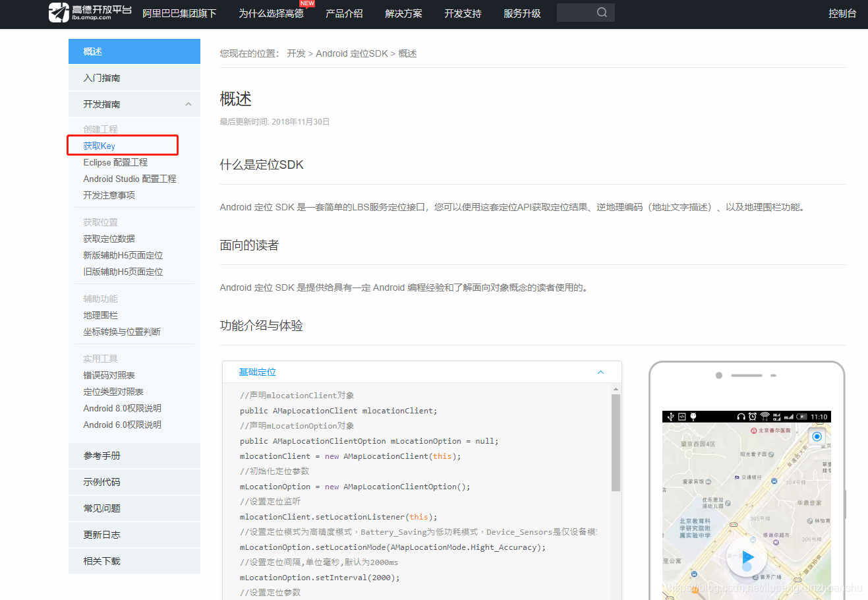This screenshot has width=868, height=600.
Task: Open 开发注意事项 link
Action: 109,195
